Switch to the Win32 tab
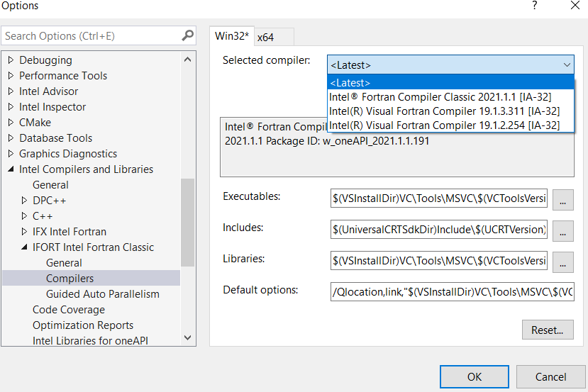Viewport: 588px width, 392px height. tap(231, 36)
